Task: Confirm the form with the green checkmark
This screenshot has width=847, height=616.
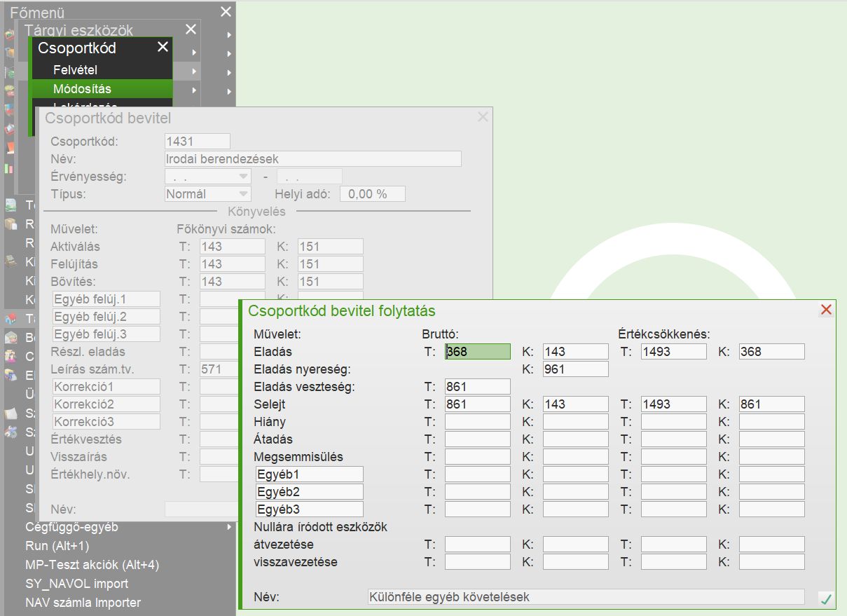Action: [x=827, y=598]
